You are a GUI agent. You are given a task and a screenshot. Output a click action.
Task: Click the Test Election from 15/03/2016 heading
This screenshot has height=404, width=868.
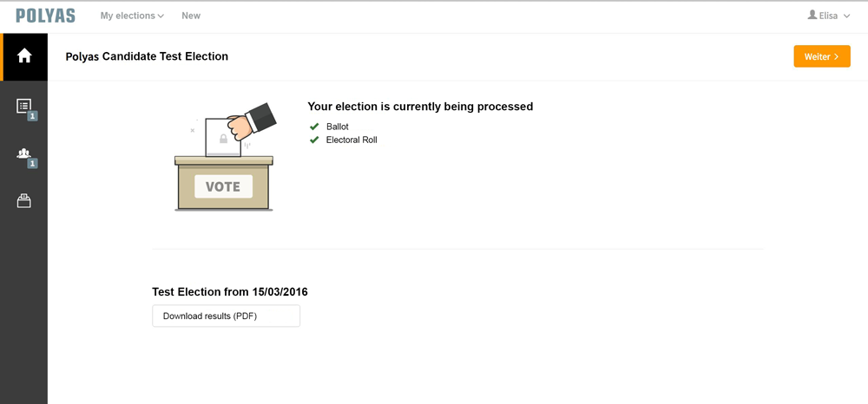point(230,292)
